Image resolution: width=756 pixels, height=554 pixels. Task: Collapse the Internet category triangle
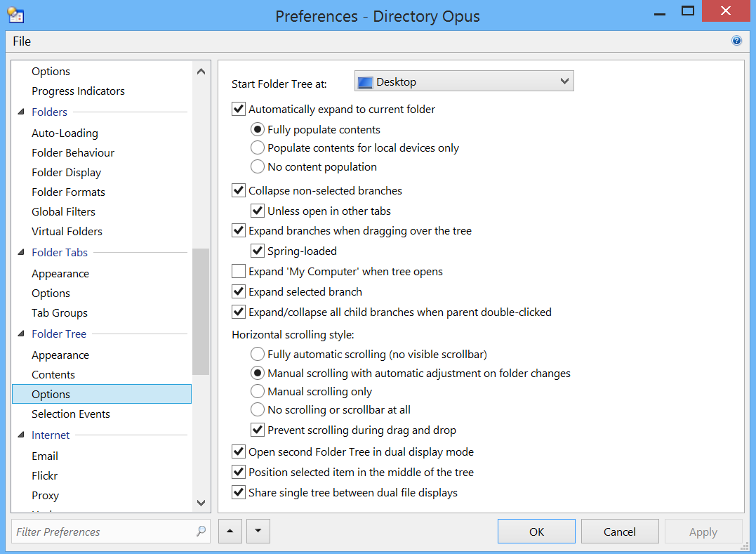pos(21,435)
